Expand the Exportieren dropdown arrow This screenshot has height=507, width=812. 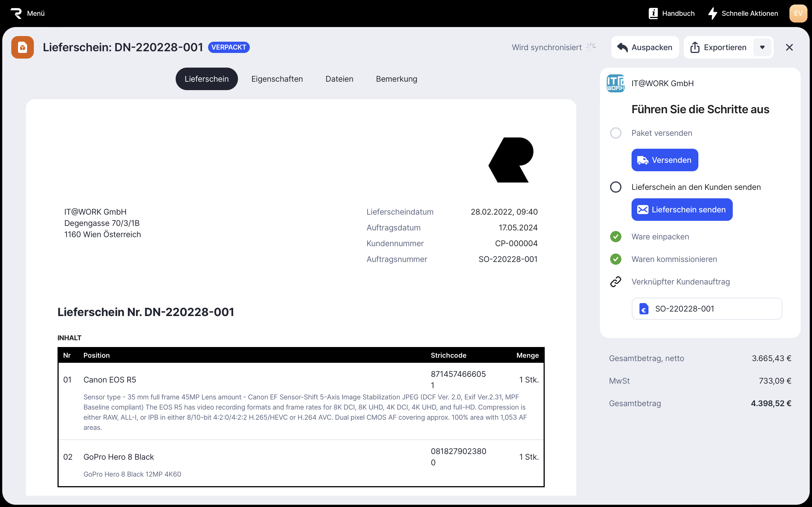coord(762,47)
